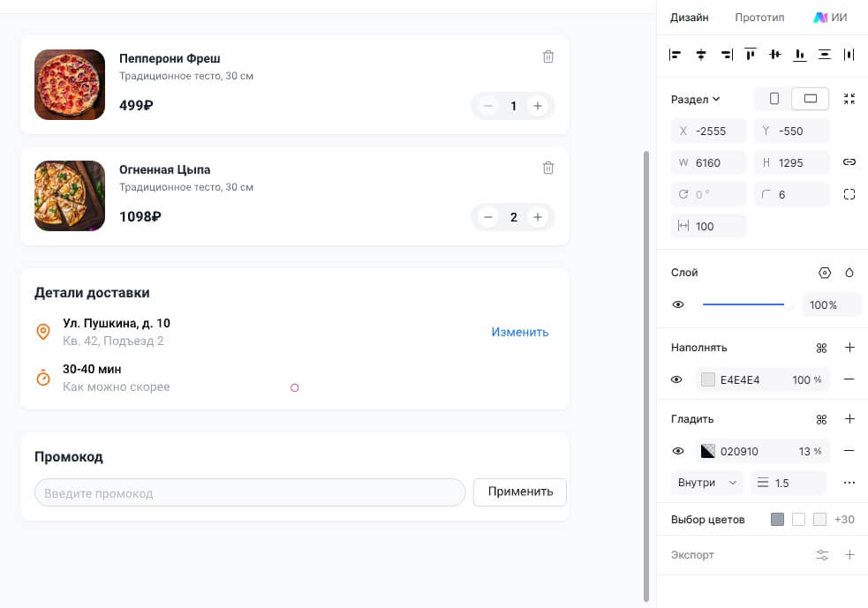Click the align vertical centers icon

click(x=775, y=54)
